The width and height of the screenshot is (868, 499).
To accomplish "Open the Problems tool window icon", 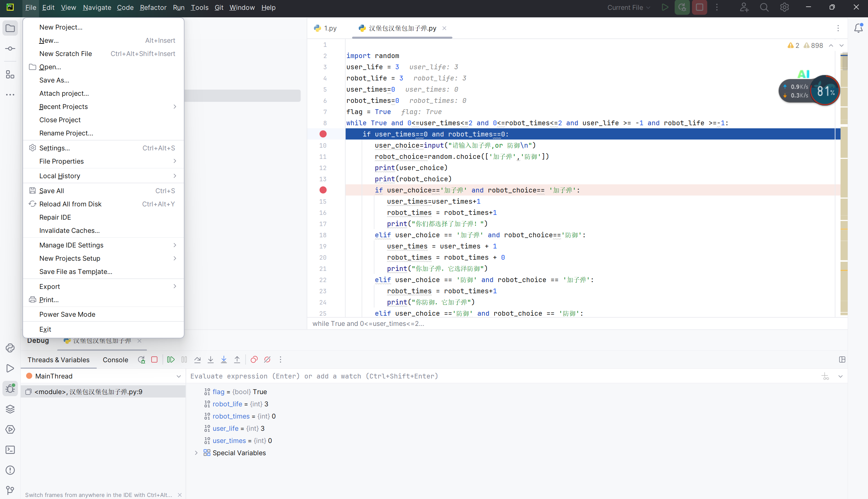I will point(10,470).
